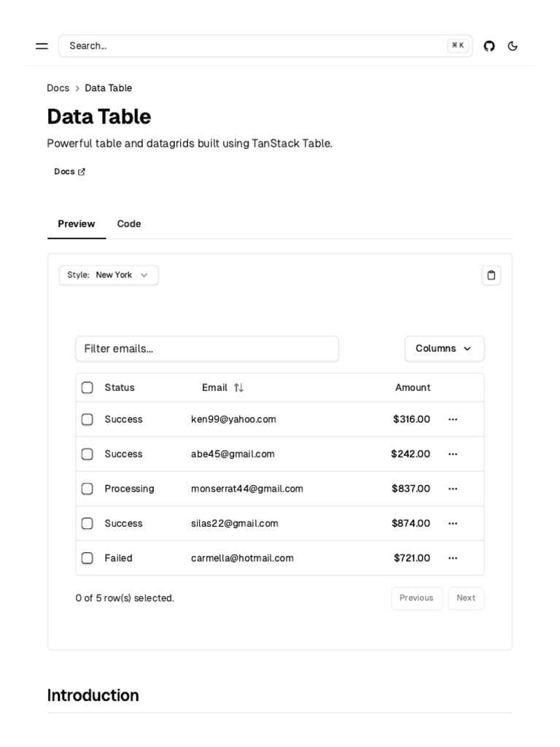The width and height of the screenshot is (560, 747).
Task: Switch to the Code tab
Action: [x=129, y=224]
